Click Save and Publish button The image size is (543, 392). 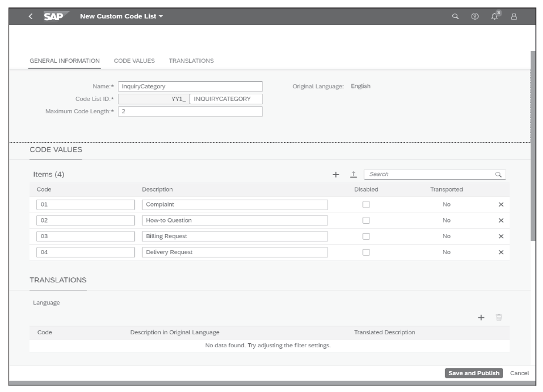click(x=473, y=373)
